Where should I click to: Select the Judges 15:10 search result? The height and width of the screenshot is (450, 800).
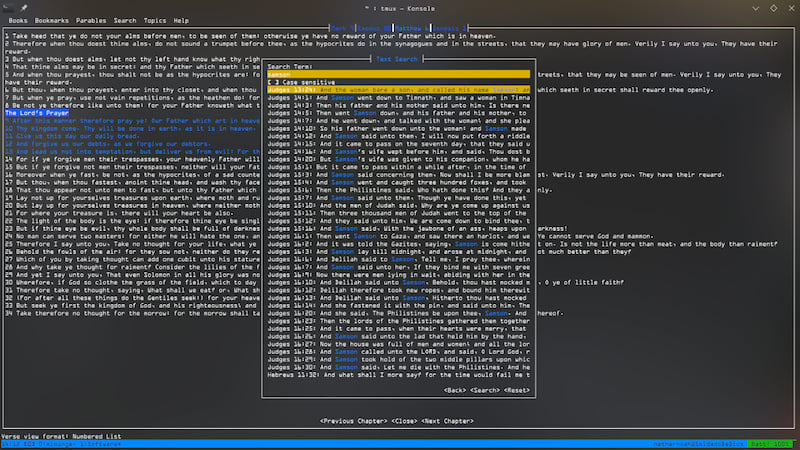(398, 206)
